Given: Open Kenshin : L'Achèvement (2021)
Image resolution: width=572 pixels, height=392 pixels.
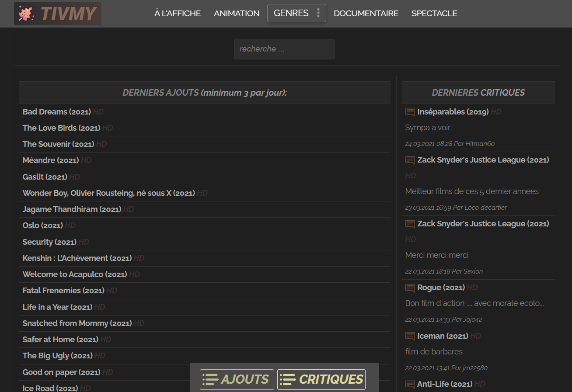Looking at the screenshot, I should coord(77,258).
